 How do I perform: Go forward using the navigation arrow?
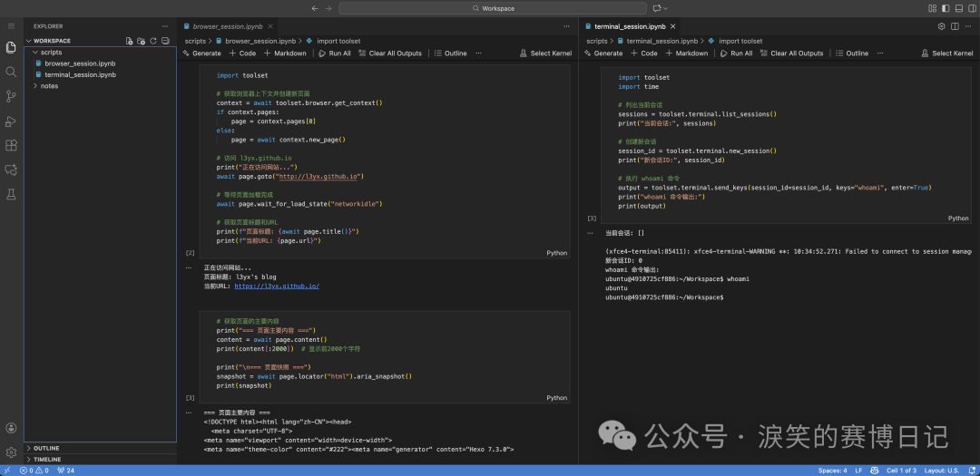coord(329,8)
